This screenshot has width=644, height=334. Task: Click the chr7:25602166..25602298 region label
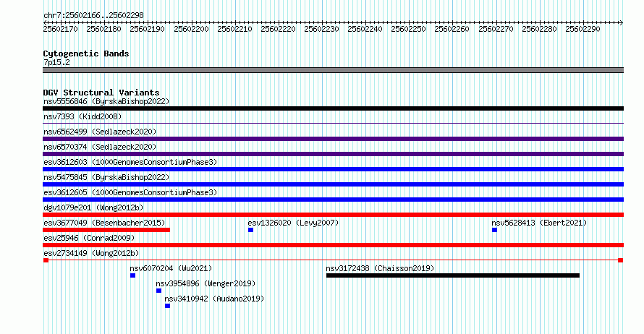[x=93, y=15]
